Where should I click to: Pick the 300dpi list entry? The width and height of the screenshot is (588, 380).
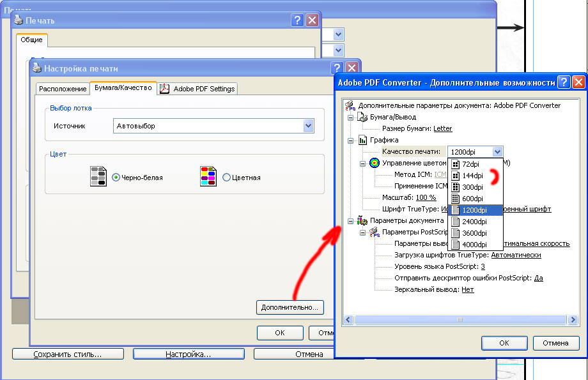[x=475, y=187]
